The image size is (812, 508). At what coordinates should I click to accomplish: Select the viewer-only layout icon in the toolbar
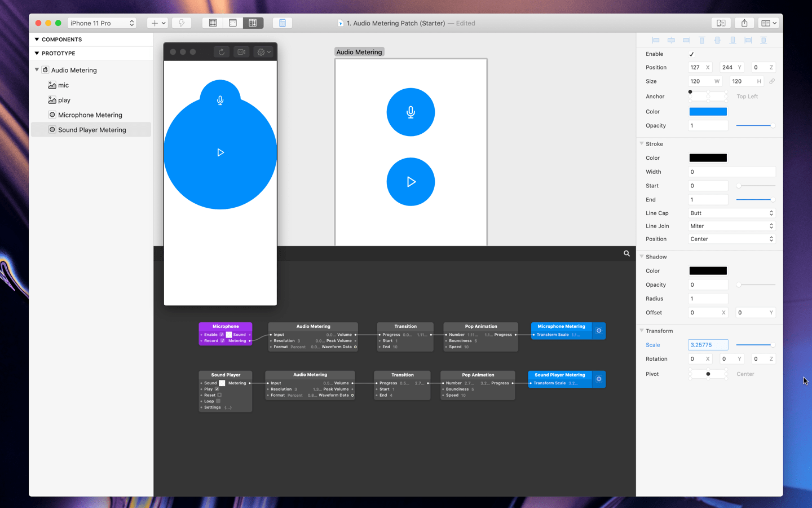pos(213,23)
